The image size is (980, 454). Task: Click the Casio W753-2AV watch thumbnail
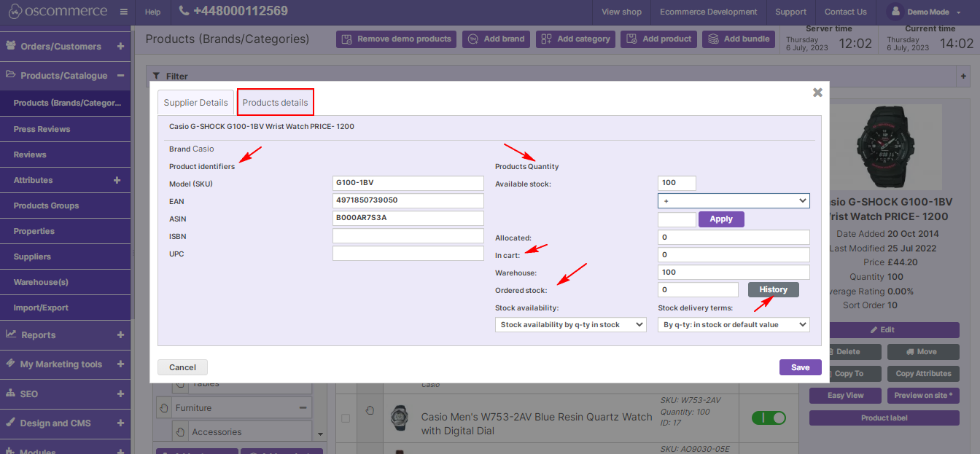click(397, 418)
